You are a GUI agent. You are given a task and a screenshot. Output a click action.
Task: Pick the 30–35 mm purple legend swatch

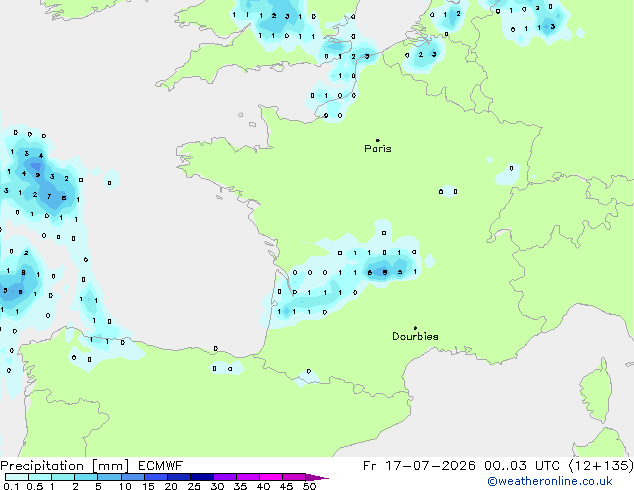coord(225,477)
